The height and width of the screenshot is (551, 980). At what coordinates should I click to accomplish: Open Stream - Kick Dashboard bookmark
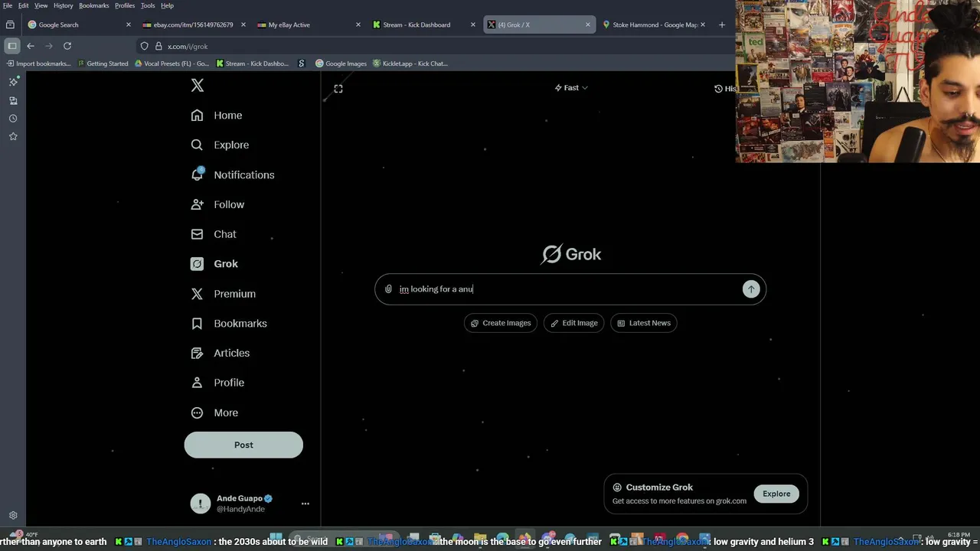point(253,64)
